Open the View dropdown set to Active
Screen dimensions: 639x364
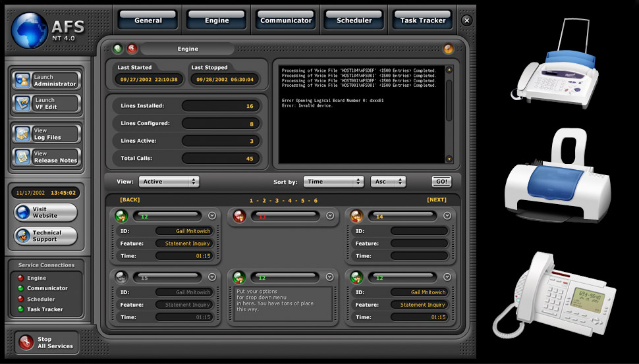tap(169, 182)
